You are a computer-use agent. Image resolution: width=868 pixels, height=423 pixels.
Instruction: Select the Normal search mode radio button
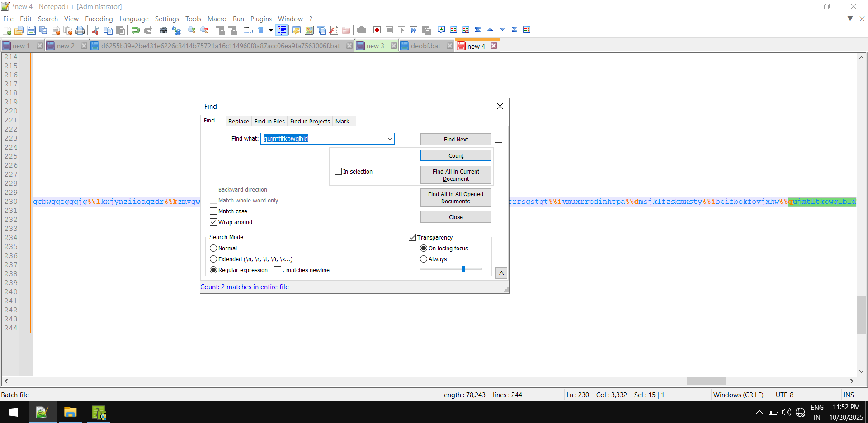pos(213,248)
